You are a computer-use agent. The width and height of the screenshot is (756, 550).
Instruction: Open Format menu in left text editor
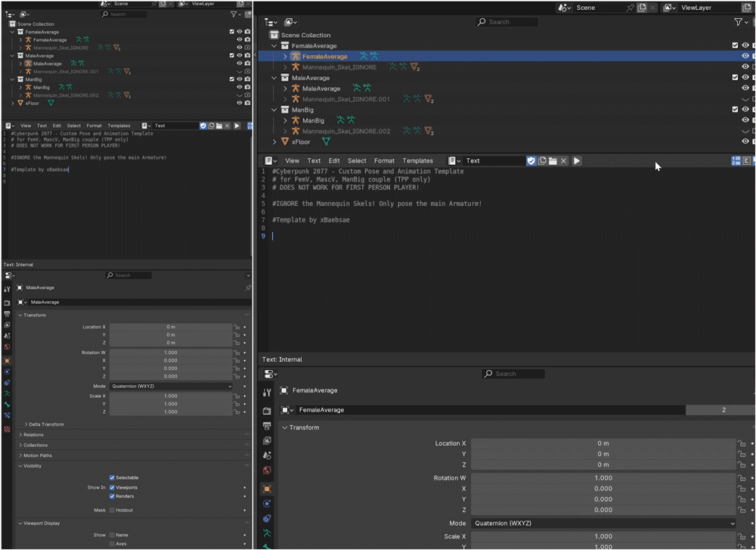click(x=94, y=126)
